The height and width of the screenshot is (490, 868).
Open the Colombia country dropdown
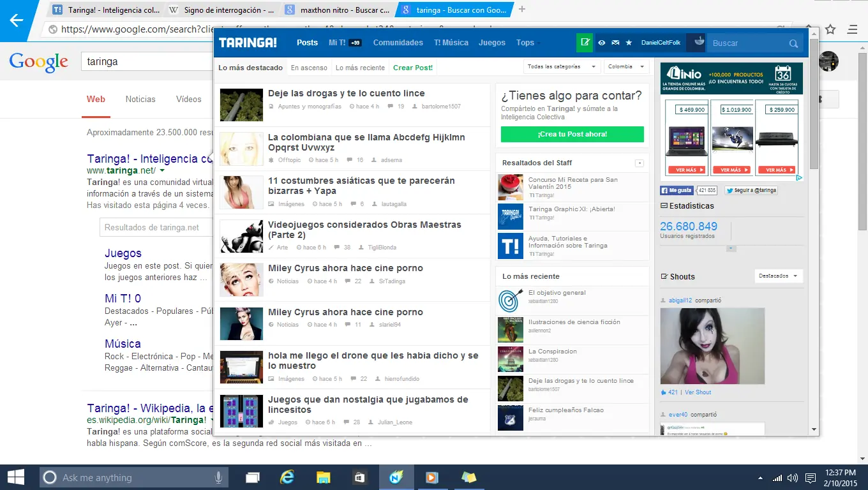(x=626, y=66)
